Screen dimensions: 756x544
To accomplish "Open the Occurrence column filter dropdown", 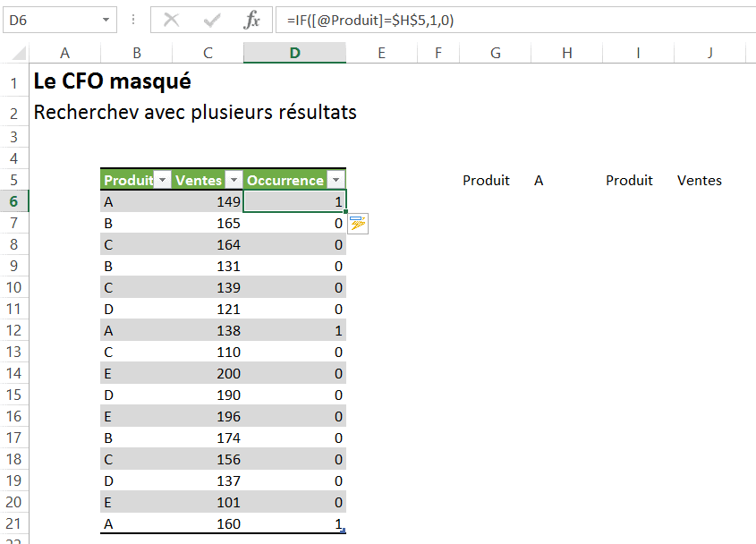I will 336,180.
